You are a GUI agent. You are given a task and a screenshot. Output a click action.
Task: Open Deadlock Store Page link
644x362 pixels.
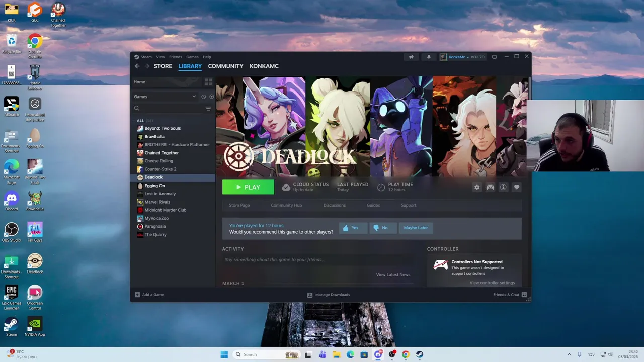(x=239, y=205)
